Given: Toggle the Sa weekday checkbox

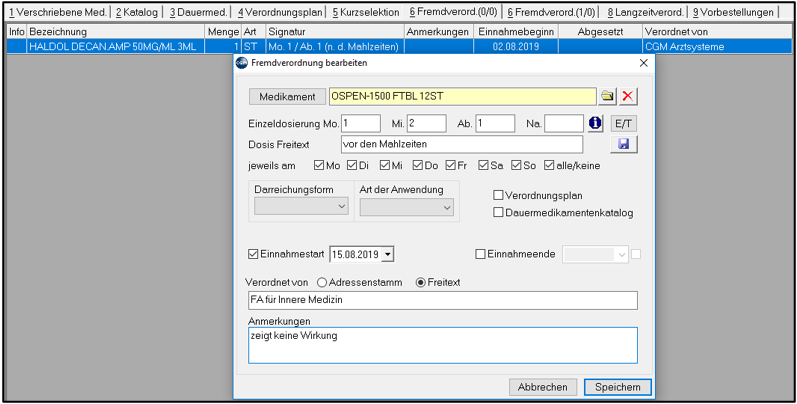Looking at the screenshot, I should pyautogui.click(x=483, y=166).
